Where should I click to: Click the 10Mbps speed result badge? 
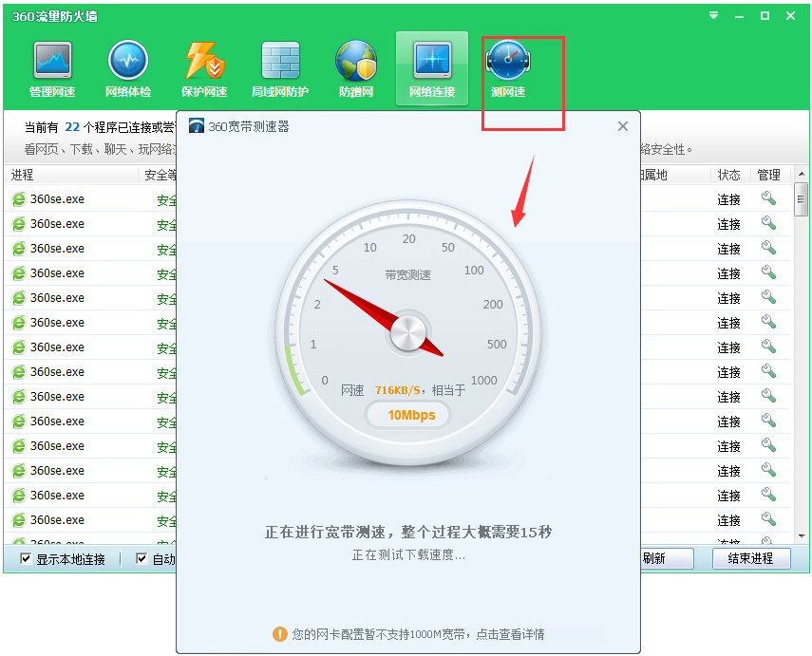(x=408, y=415)
